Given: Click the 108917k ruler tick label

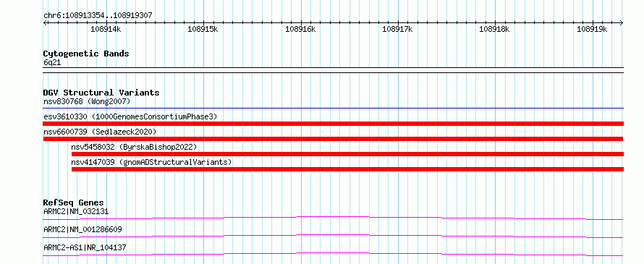Looking at the screenshot, I should (397, 29).
